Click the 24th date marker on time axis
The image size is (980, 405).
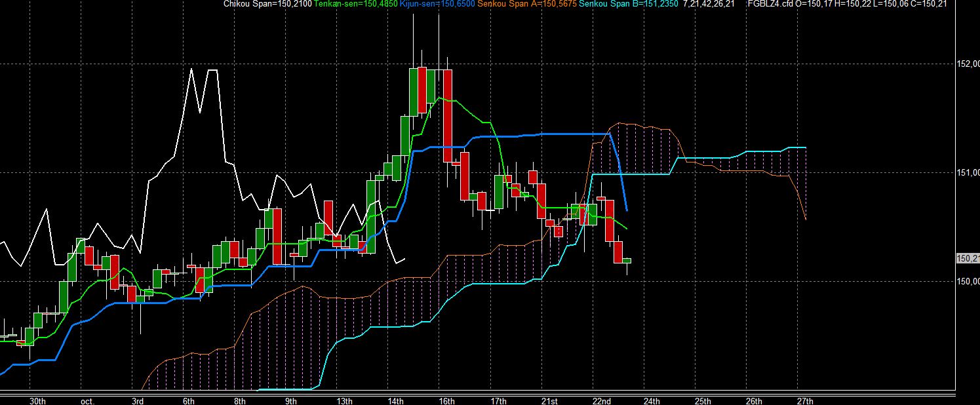pyautogui.click(x=652, y=401)
